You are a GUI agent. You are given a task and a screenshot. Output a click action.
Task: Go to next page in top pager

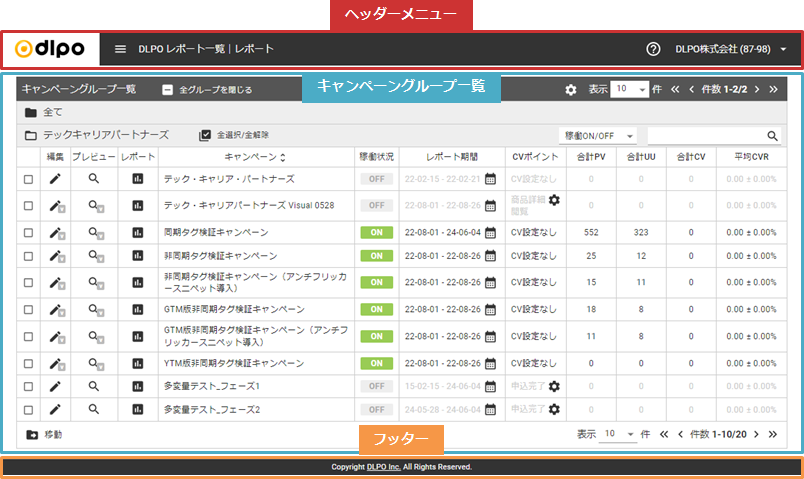click(x=757, y=89)
